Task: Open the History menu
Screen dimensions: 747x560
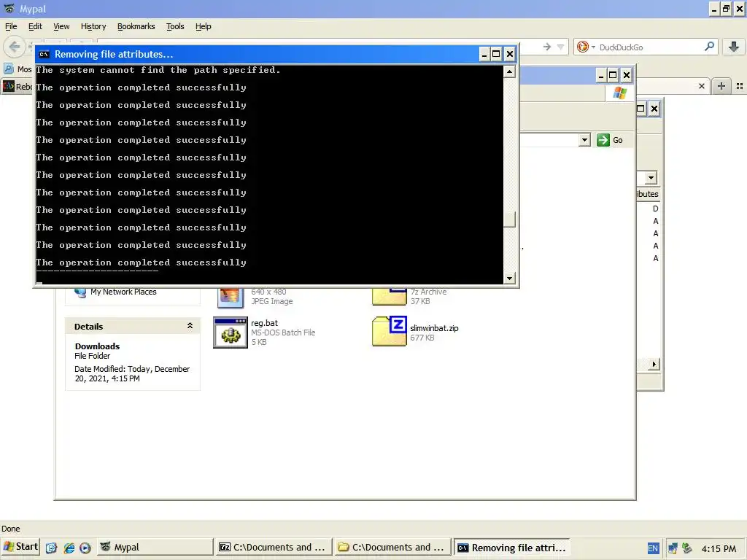Action: pos(93,26)
